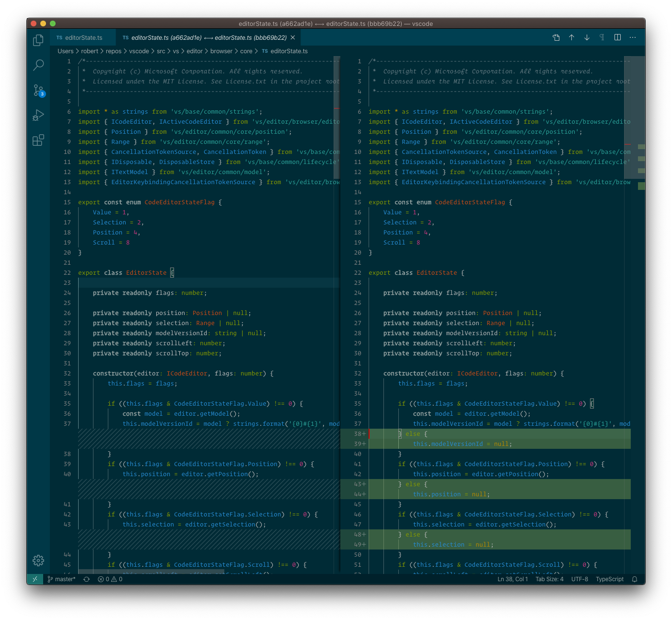Click the Synchronize Changes icon

86,579
